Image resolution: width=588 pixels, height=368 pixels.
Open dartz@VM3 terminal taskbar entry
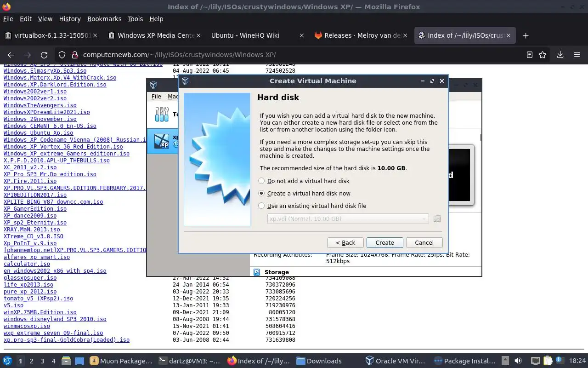pyautogui.click(x=189, y=361)
